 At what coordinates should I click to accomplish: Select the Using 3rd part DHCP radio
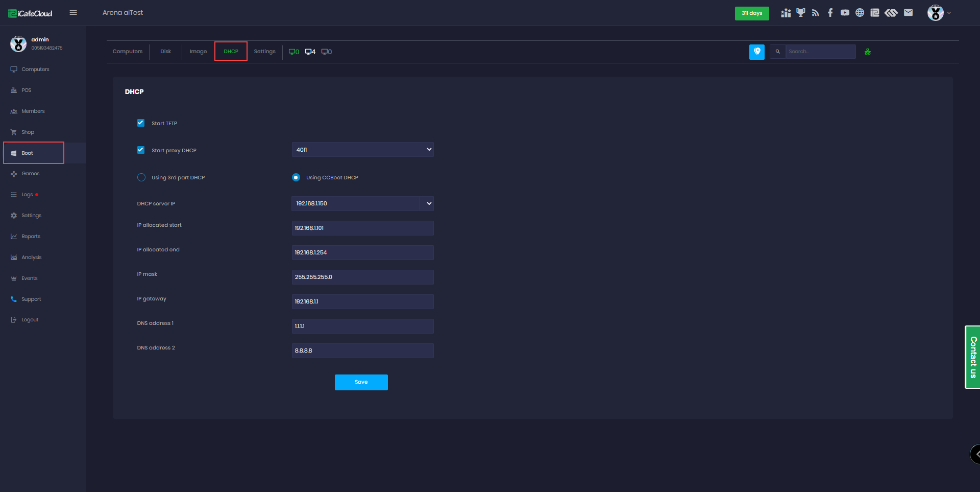click(x=141, y=177)
